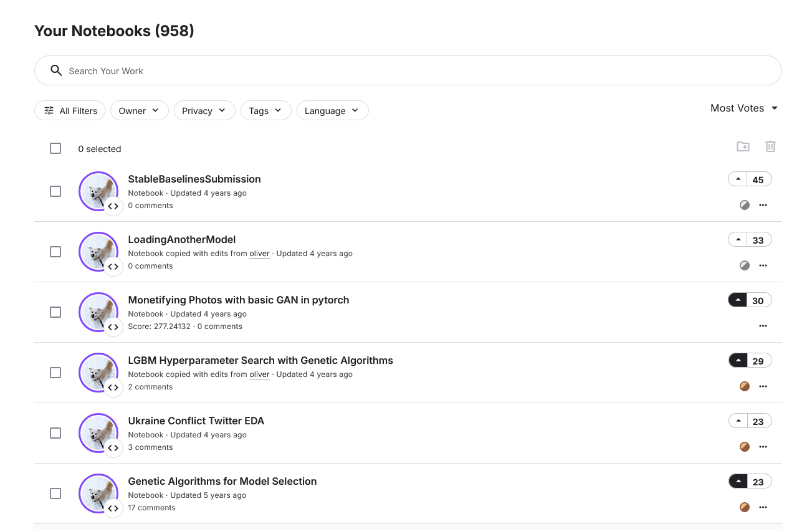Expand the Language filter dropdown
Screen dimensions: 812x529
[332, 110]
